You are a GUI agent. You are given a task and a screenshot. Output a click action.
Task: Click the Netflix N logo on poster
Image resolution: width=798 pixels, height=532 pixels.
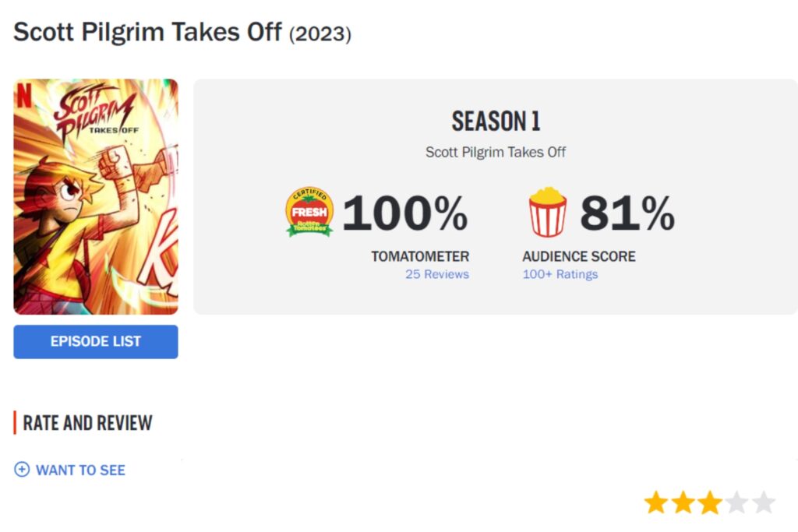(x=24, y=95)
